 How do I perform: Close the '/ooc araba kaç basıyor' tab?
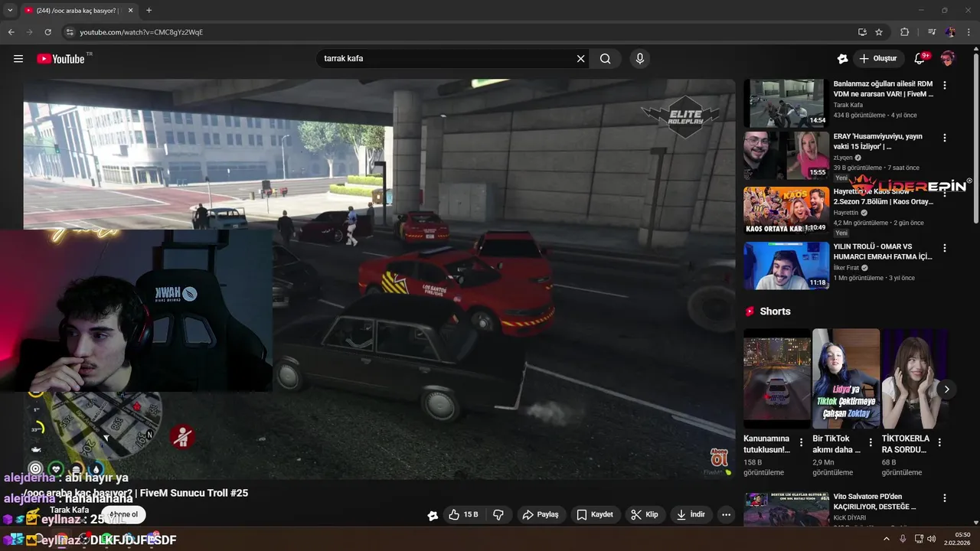[130, 11]
